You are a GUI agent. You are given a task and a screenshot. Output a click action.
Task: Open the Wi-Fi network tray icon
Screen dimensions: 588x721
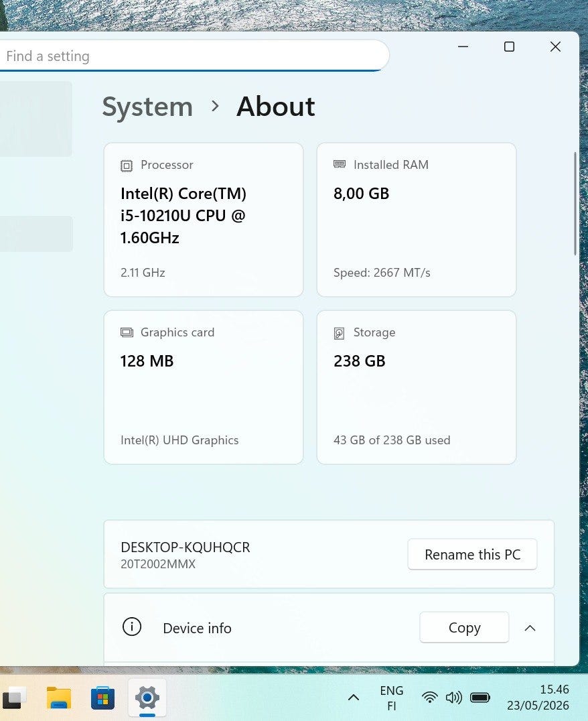(429, 698)
